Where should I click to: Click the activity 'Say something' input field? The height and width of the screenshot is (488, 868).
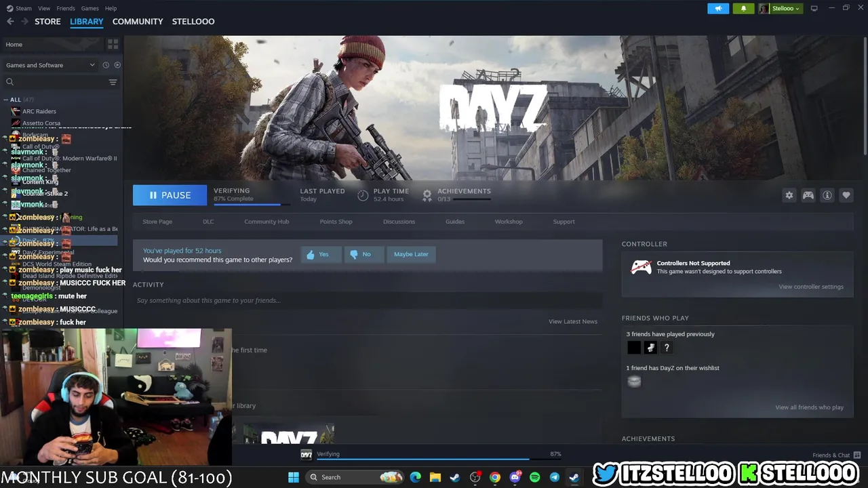368,300
